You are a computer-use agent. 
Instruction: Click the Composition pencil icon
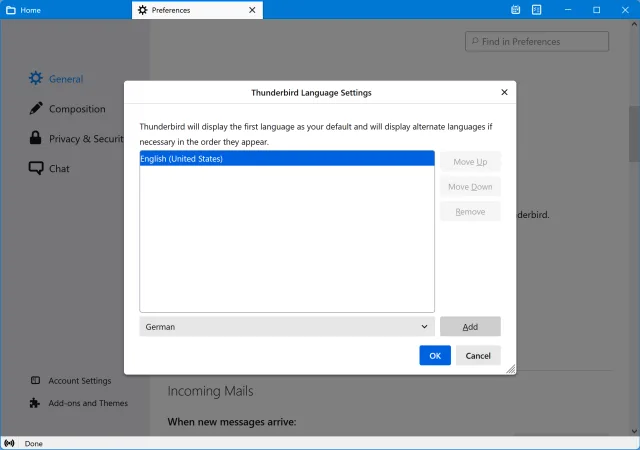(x=36, y=109)
